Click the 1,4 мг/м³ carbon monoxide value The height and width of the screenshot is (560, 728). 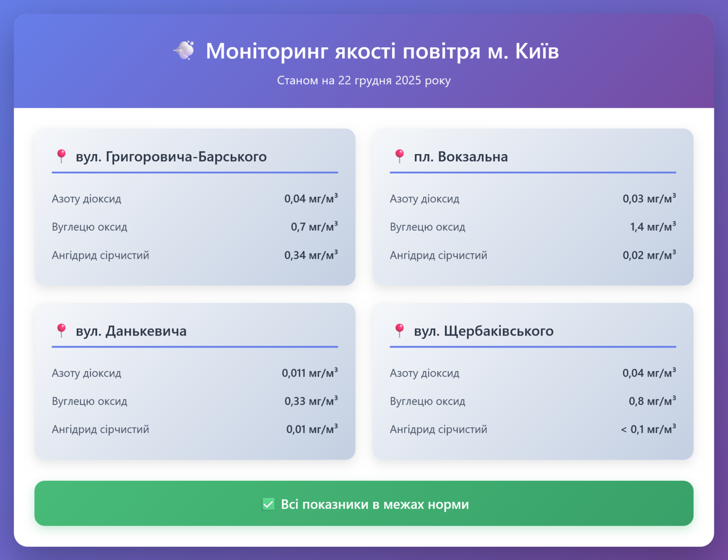652,227
